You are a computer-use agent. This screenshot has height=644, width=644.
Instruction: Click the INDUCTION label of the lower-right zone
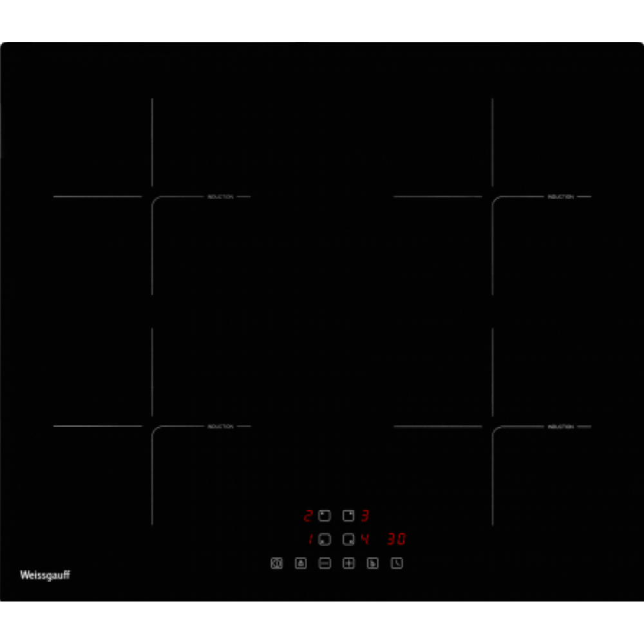click(561, 427)
